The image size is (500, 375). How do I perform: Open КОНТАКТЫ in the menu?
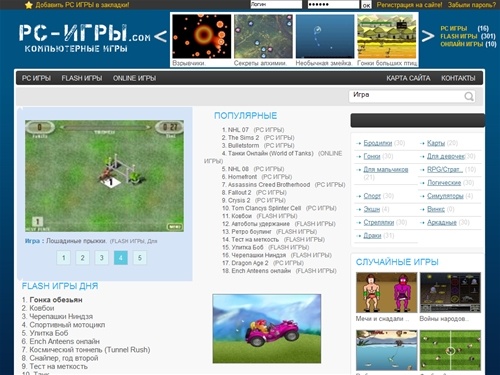[458, 78]
